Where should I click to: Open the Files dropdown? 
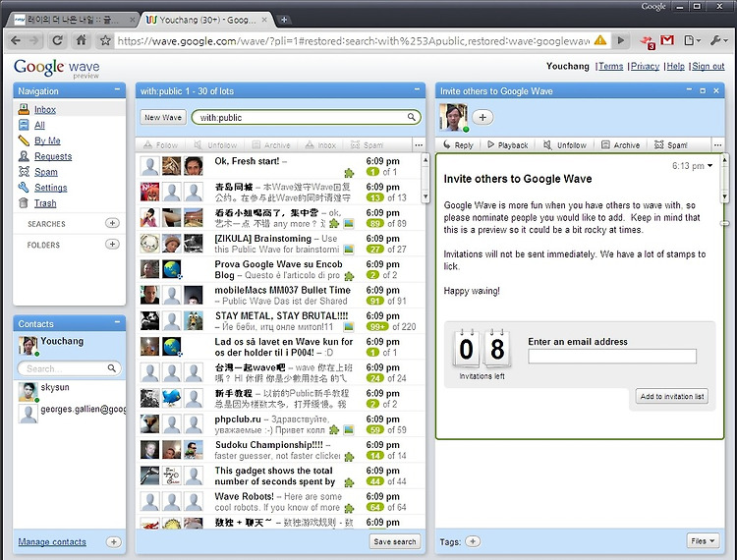tap(703, 541)
